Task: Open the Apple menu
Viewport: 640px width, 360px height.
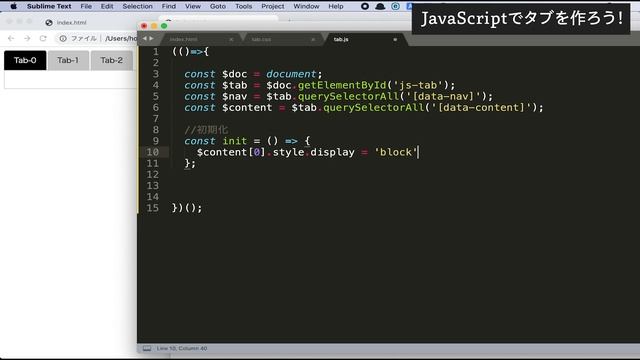Action: (13, 6)
